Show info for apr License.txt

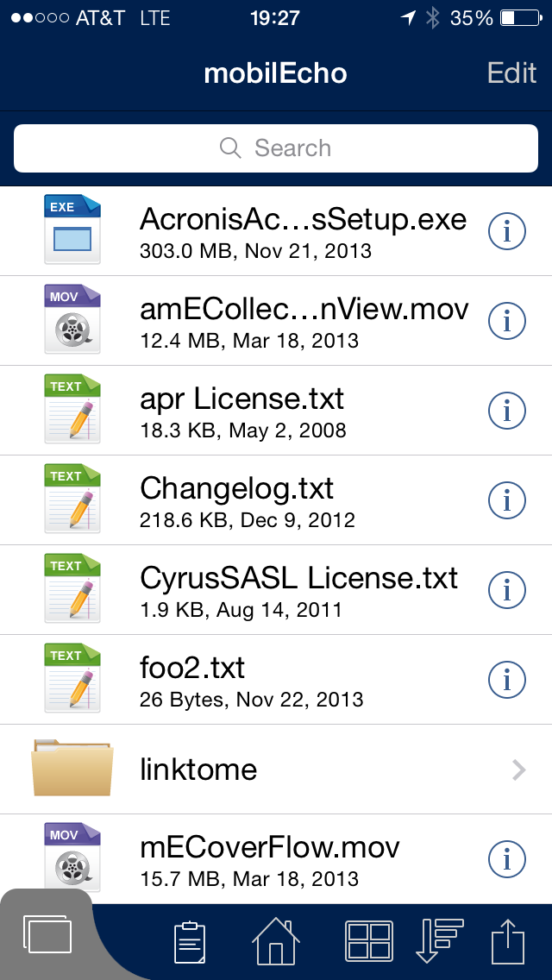click(x=507, y=411)
